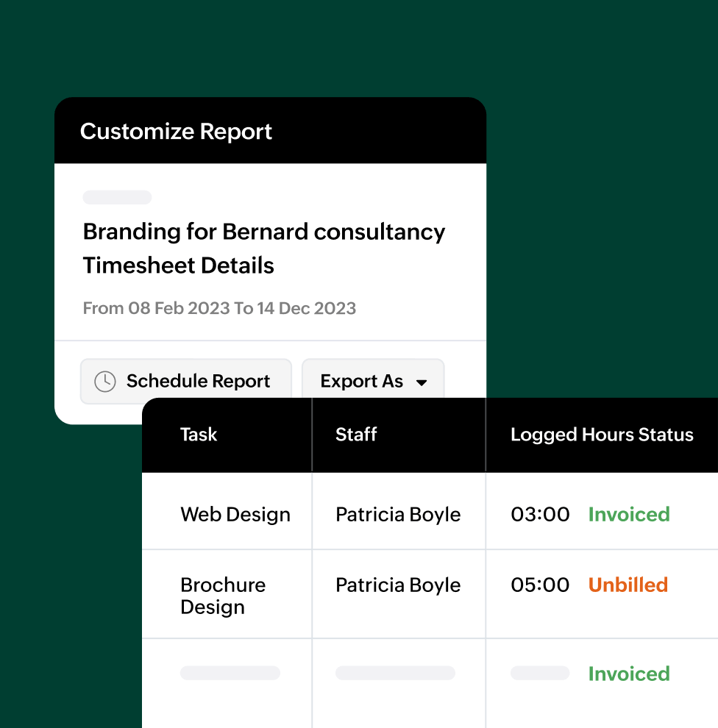This screenshot has width=718, height=728.
Task: Click the Logged Hours Status column header
Action: tap(602, 435)
